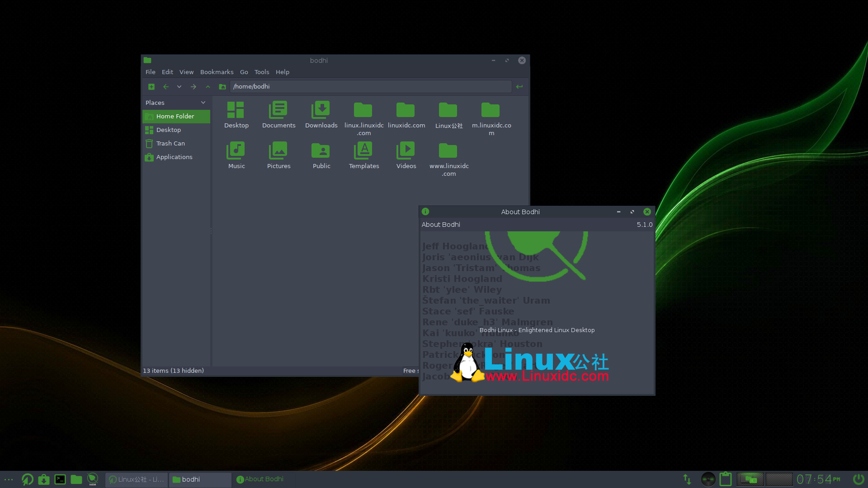Switch to the empty second virtual desktop
Viewport: 868px width, 488px height.
click(x=779, y=479)
